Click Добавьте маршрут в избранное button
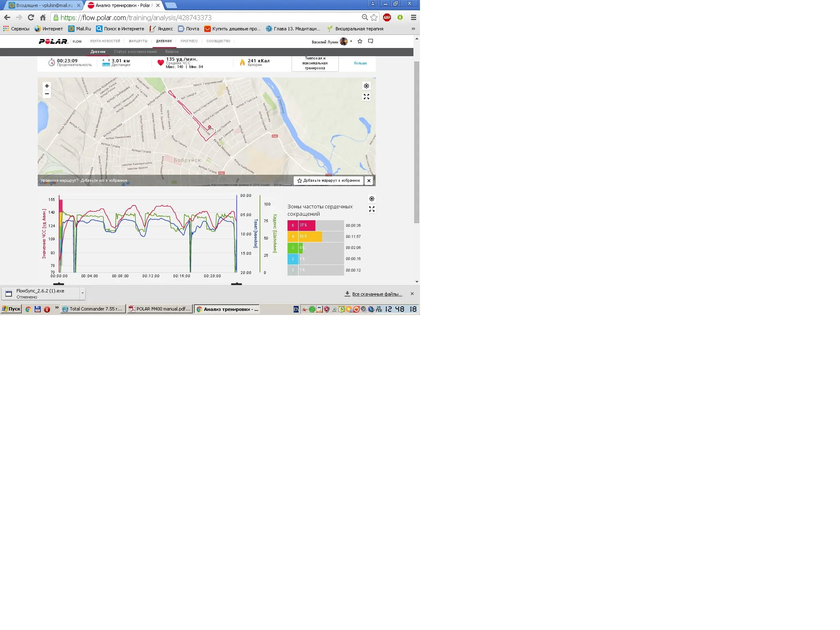 pyautogui.click(x=329, y=180)
